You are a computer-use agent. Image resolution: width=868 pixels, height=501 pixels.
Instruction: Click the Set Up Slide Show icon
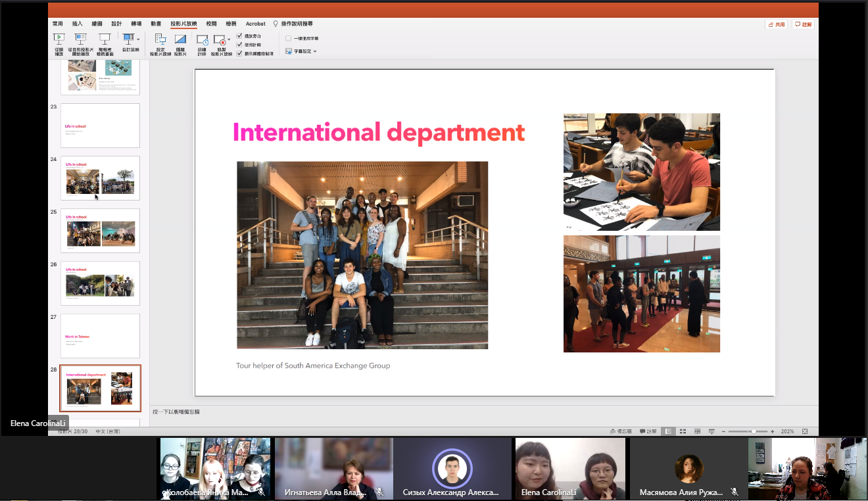pos(160,39)
